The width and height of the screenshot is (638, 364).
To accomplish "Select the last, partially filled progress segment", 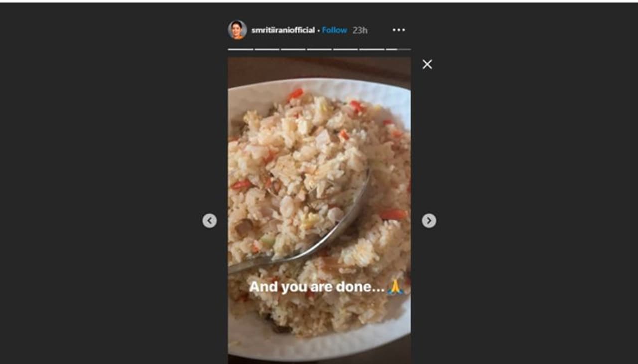I will click(398, 49).
